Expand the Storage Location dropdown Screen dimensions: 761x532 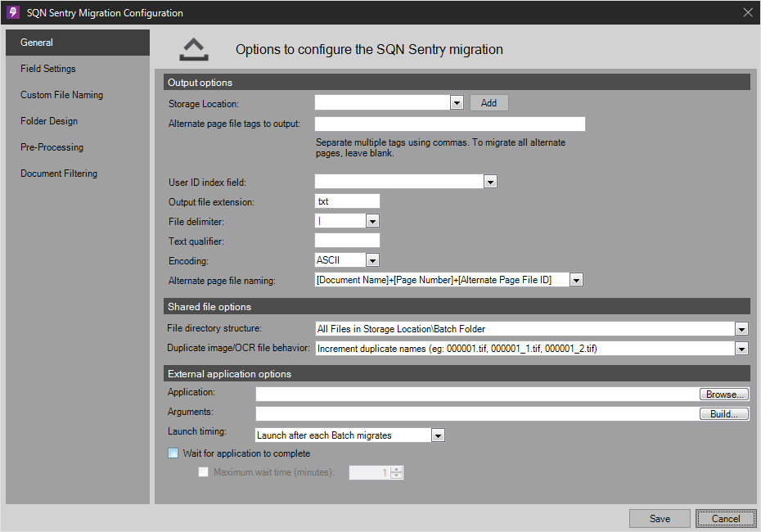[x=457, y=102]
